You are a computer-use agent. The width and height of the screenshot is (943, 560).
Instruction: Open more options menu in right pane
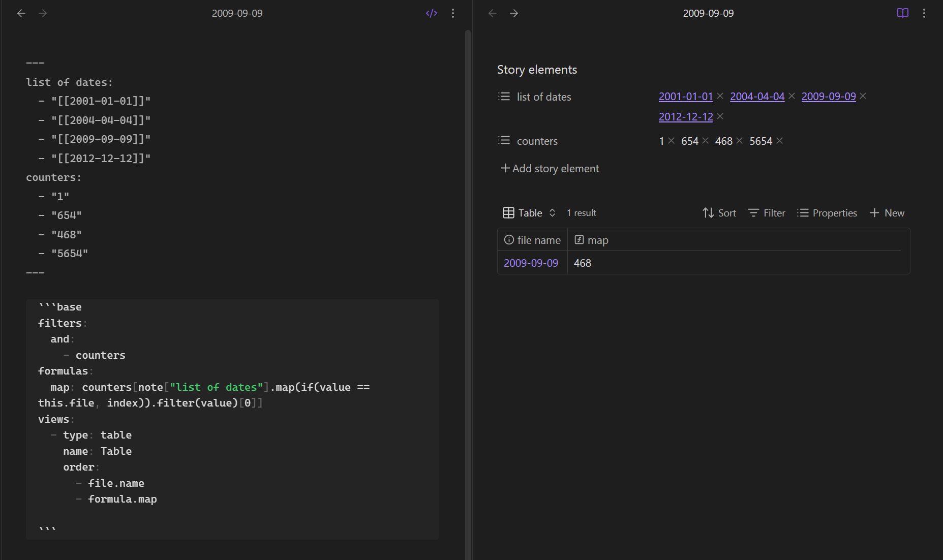[924, 13]
